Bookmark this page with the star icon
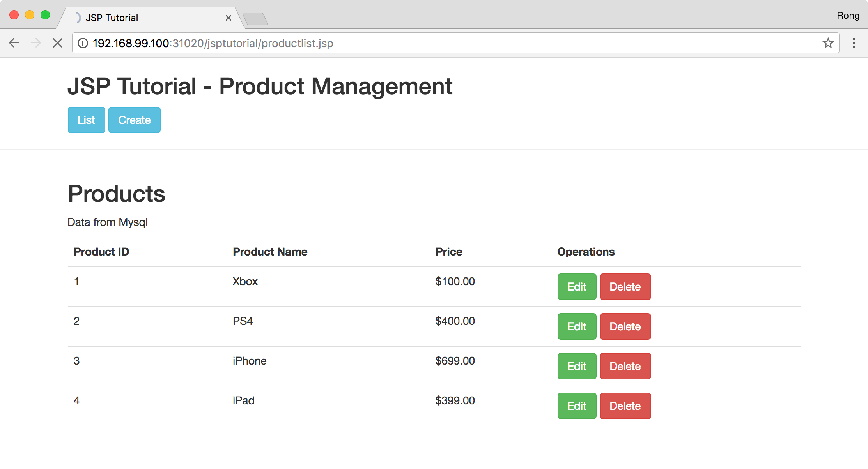Viewport: 868px width, 469px height. pyautogui.click(x=828, y=43)
